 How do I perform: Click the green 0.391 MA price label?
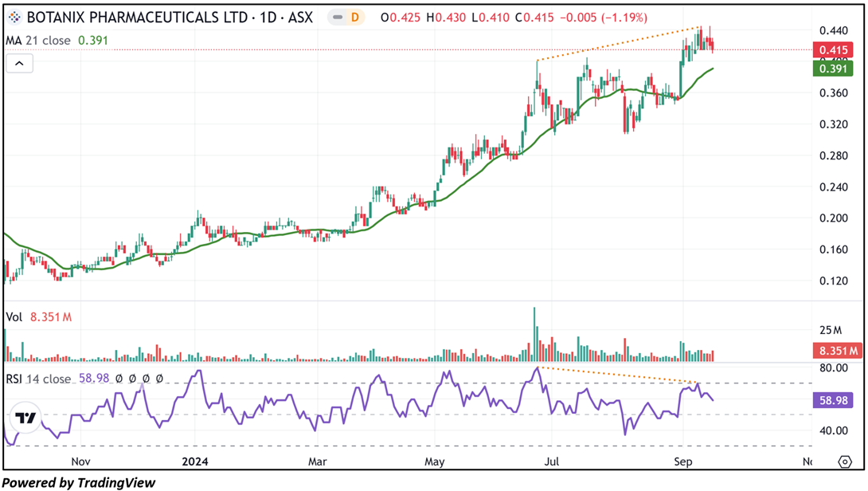coord(833,69)
